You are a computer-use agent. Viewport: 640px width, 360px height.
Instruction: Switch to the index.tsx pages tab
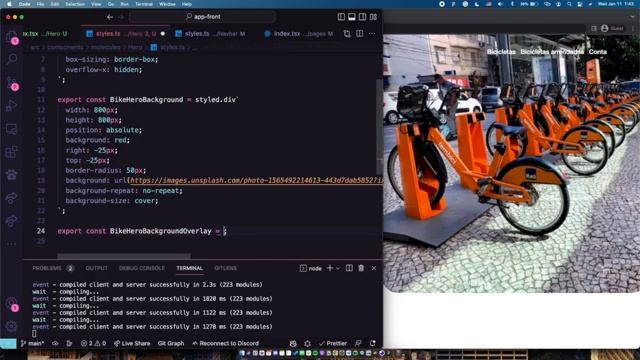[299, 33]
